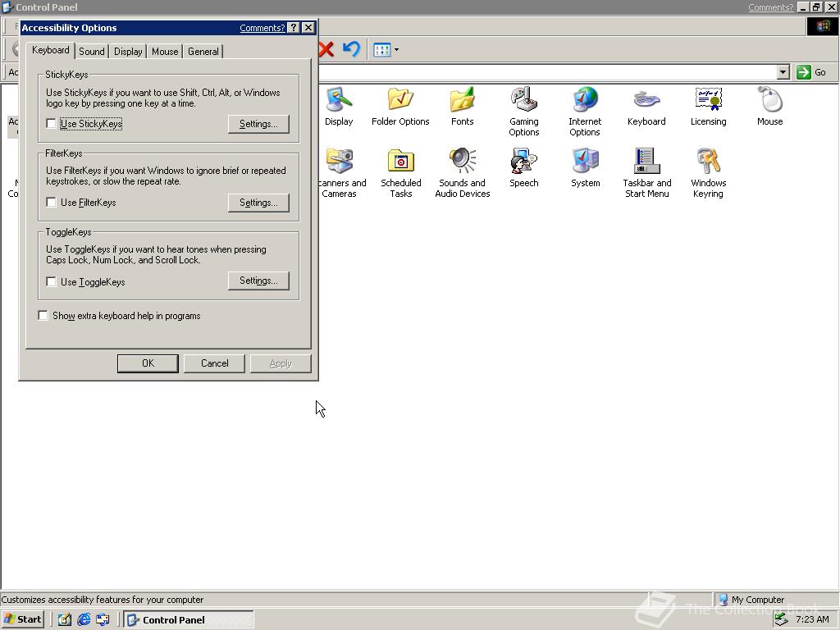Click the network tray icon

click(781, 619)
